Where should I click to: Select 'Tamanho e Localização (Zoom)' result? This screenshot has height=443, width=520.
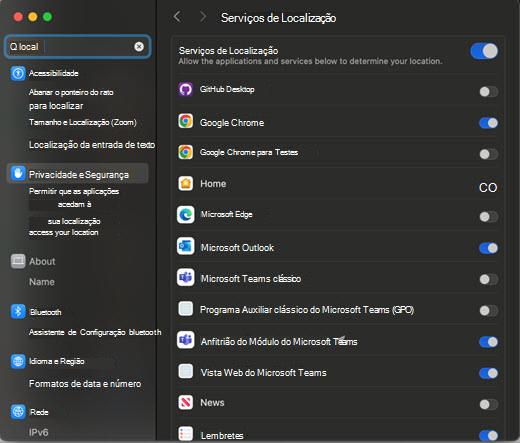[x=83, y=122]
